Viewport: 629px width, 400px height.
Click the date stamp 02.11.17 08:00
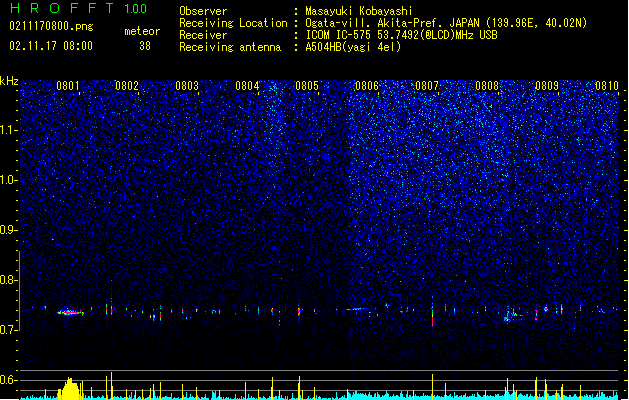coord(51,46)
